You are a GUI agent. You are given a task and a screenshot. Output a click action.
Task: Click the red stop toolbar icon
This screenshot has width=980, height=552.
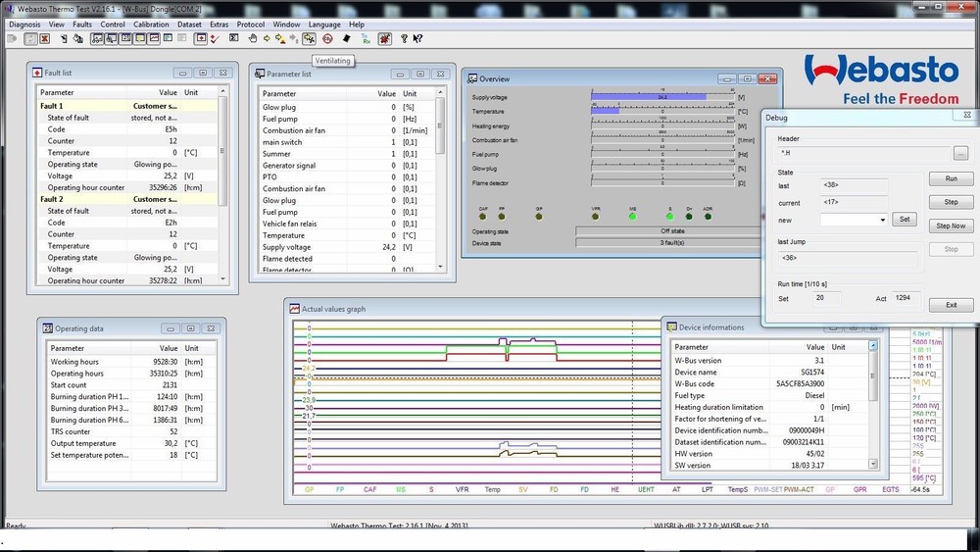[327, 39]
